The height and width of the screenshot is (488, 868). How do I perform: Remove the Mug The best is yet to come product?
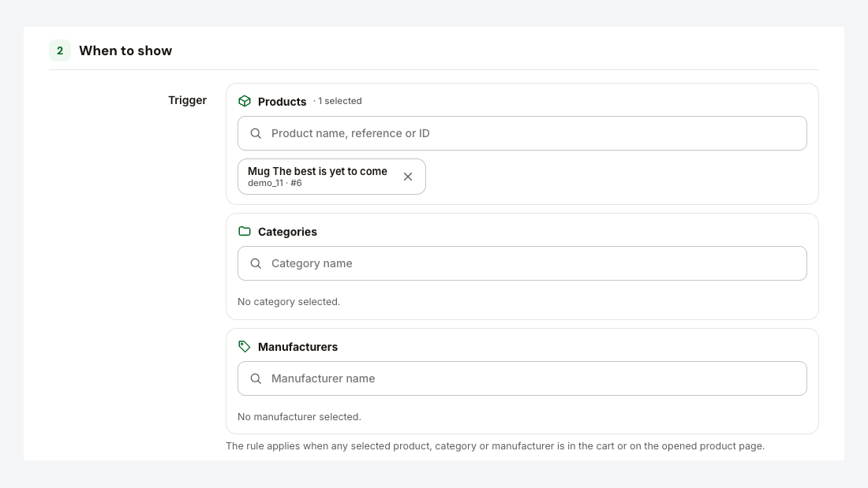tap(408, 177)
